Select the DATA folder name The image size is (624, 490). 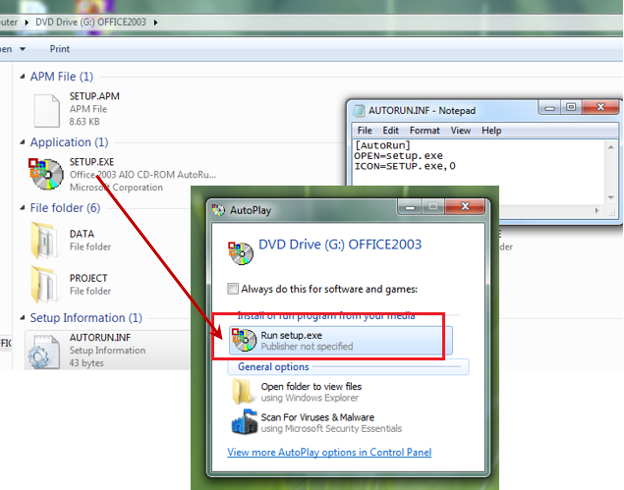[x=82, y=234]
